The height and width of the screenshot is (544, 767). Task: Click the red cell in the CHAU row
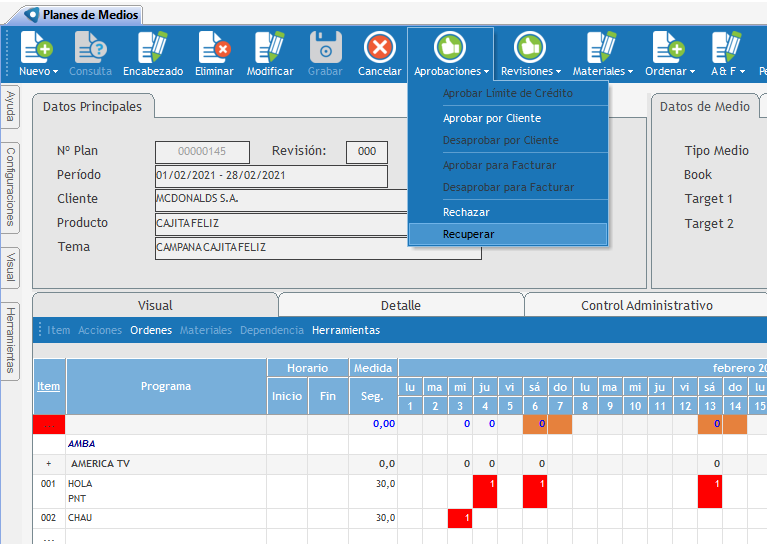click(x=460, y=519)
